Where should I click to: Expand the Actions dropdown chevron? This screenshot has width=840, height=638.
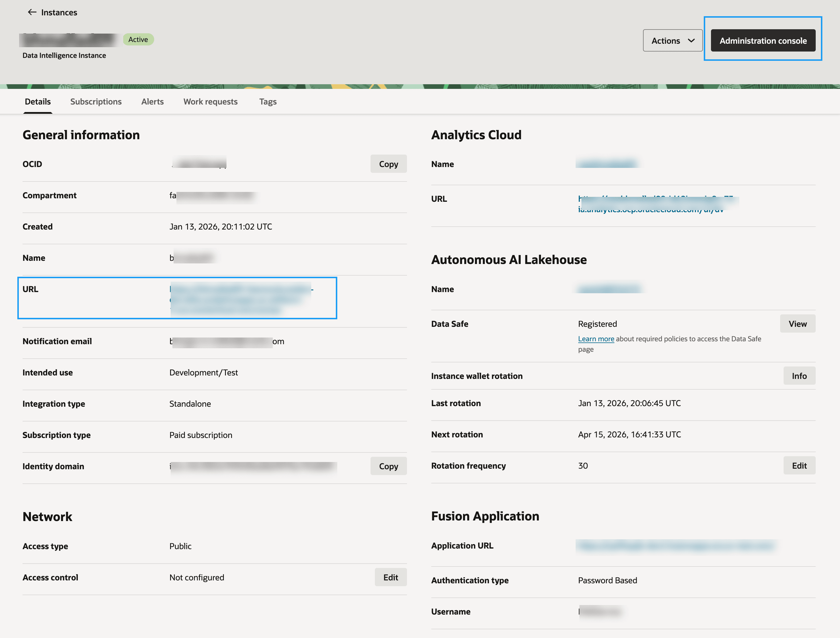click(692, 40)
